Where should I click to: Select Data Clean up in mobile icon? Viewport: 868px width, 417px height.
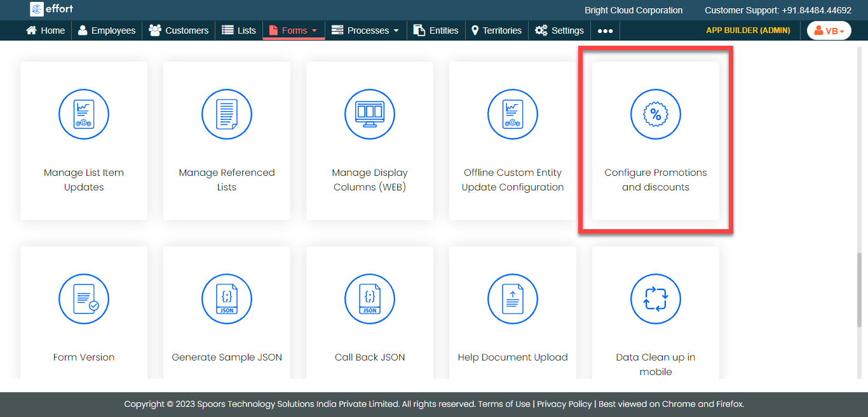655,300
